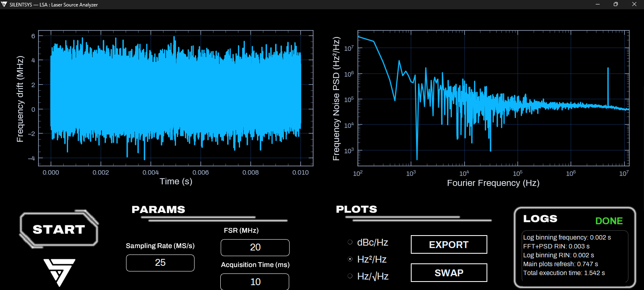Maximize the Laser Source Analyzer window
The height and width of the screenshot is (290, 644).
615,4
